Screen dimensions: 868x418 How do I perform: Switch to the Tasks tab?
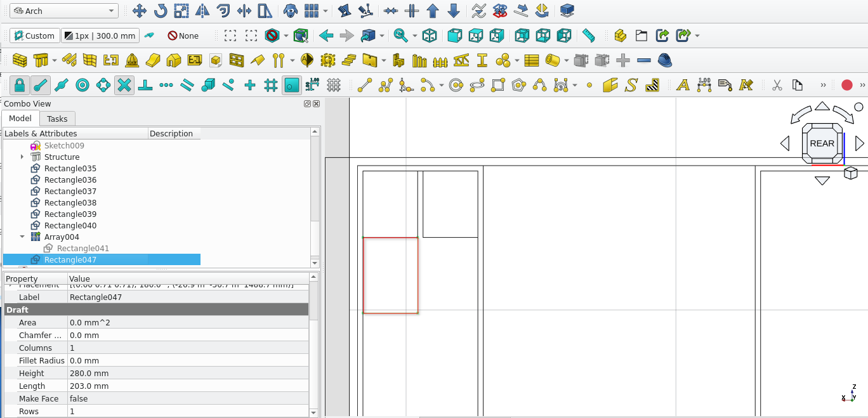(x=57, y=119)
